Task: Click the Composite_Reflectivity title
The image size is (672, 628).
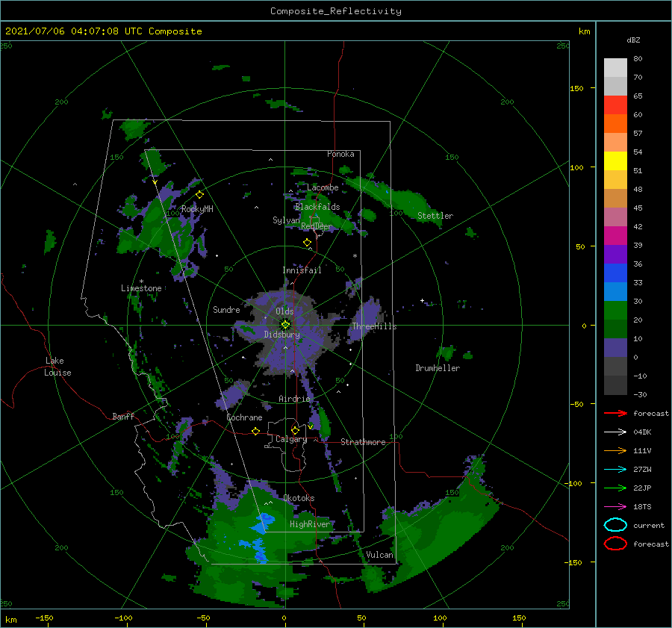Action: click(336, 11)
